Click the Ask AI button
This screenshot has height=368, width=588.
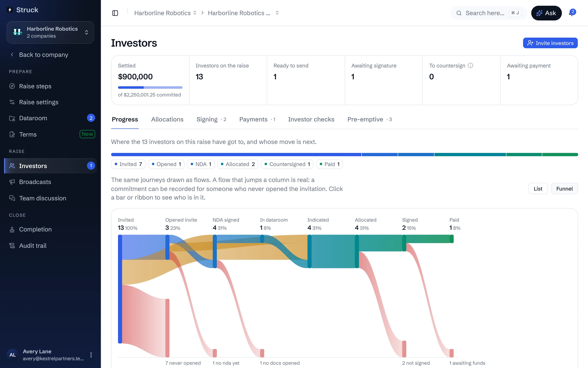pyautogui.click(x=546, y=13)
